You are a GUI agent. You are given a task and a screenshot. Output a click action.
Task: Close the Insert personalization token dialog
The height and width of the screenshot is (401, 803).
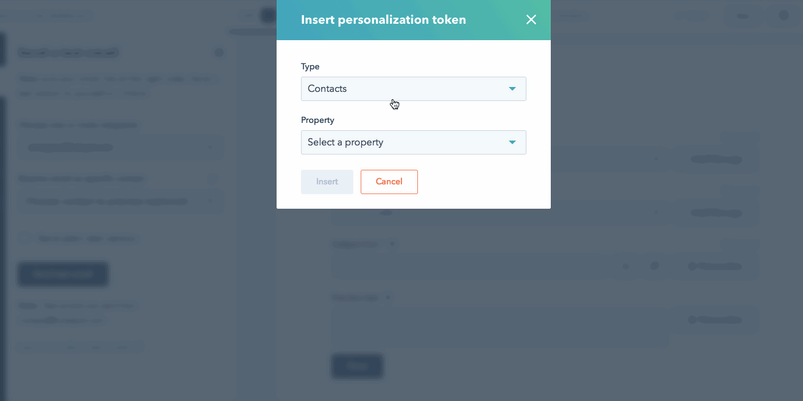pyautogui.click(x=531, y=19)
